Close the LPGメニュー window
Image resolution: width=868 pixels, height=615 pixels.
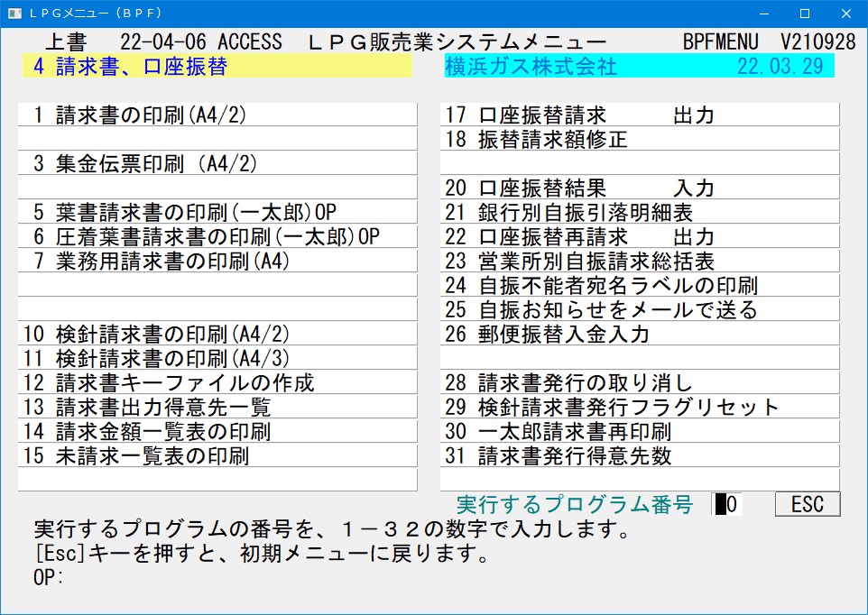click(x=845, y=14)
